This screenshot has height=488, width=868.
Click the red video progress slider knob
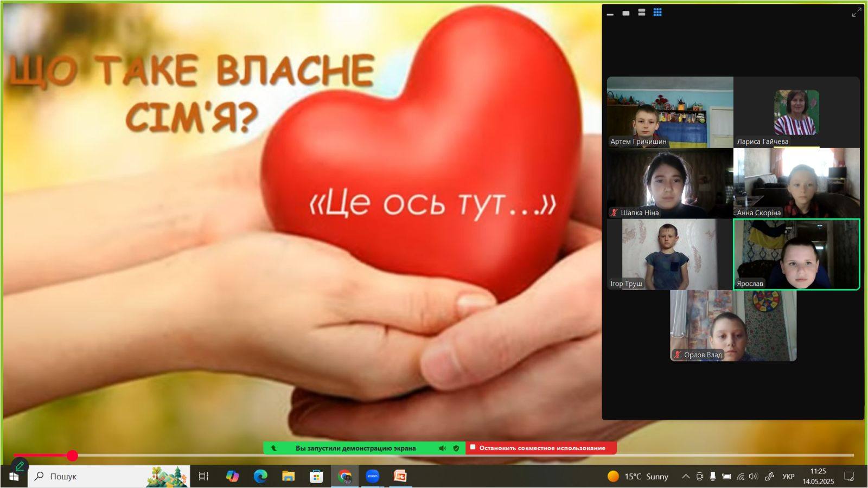click(72, 455)
